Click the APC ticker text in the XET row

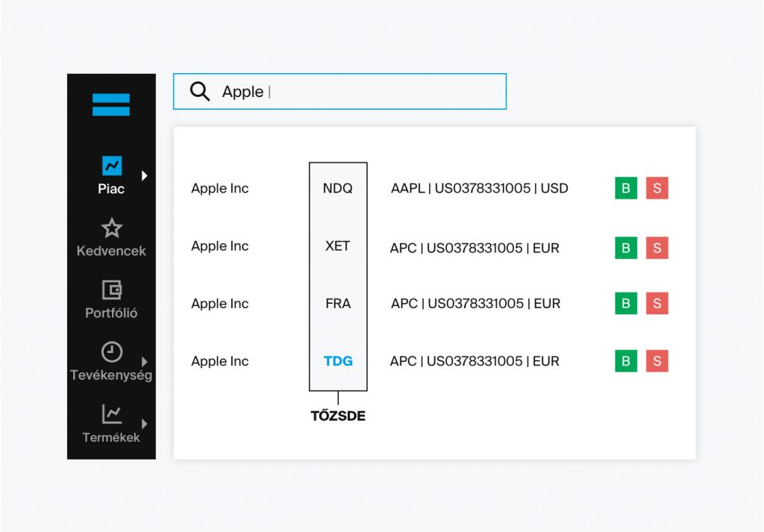403,248
